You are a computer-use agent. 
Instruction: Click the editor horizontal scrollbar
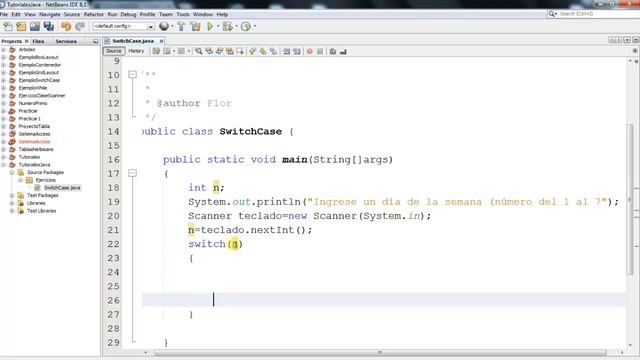pyautogui.click(x=380, y=353)
